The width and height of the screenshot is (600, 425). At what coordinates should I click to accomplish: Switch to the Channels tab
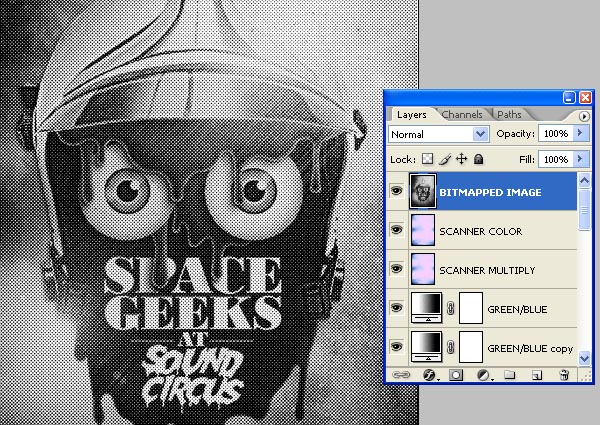tap(461, 114)
